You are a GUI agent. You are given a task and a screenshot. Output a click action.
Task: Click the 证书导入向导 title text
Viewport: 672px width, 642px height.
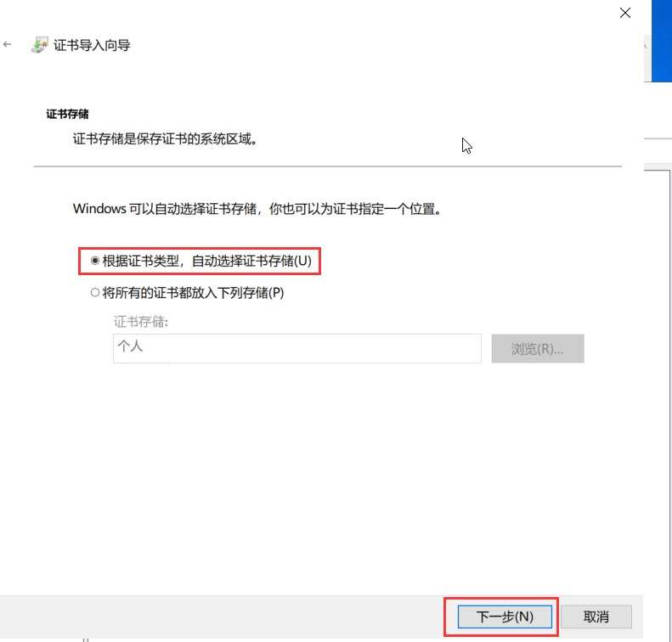[x=92, y=45]
